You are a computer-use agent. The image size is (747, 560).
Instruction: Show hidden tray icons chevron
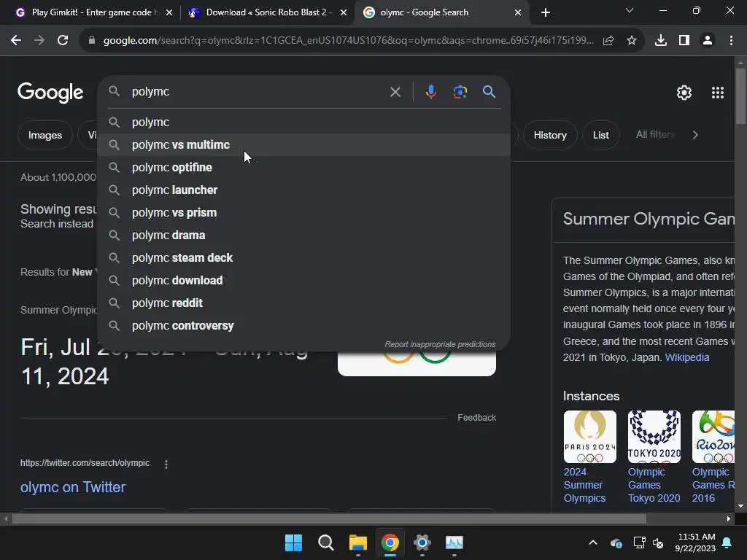point(593,542)
